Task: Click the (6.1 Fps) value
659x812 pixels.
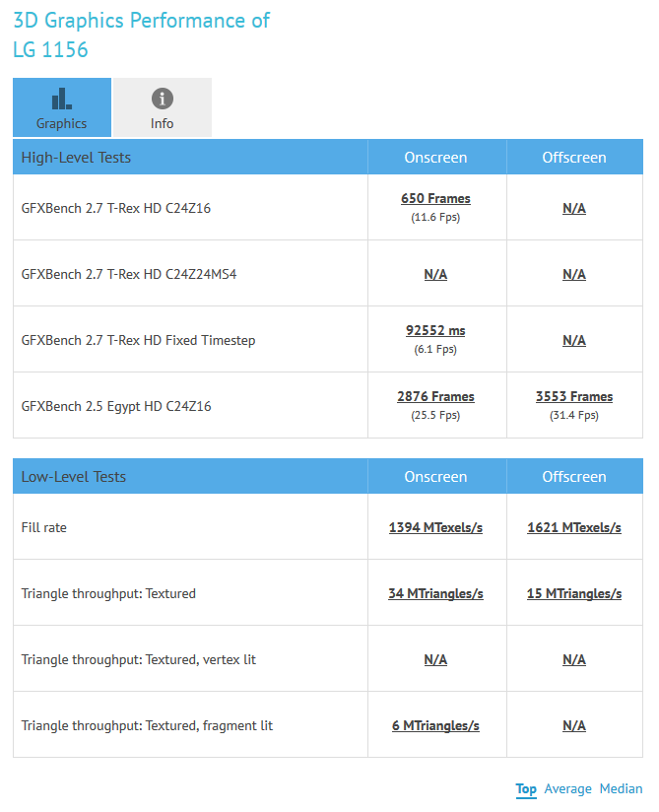Action: (x=435, y=349)
